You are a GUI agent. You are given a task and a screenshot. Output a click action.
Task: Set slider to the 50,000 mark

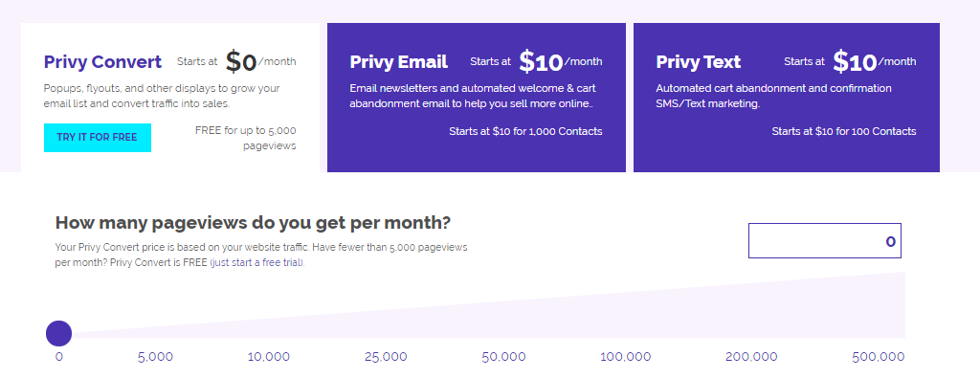click(503, 357)
